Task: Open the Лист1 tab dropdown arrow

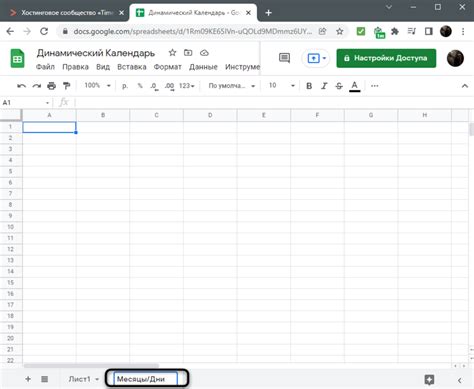Action: [x=97, y=379]
